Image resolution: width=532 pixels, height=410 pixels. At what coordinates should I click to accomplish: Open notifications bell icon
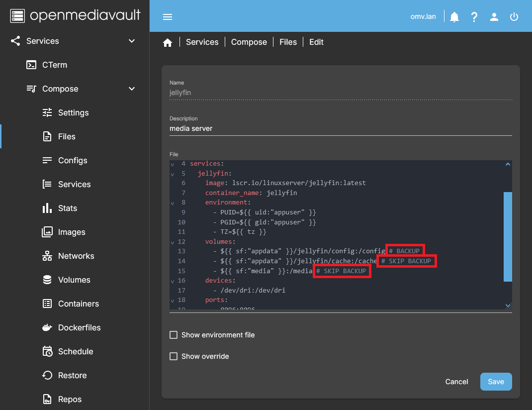click(454, 17)
